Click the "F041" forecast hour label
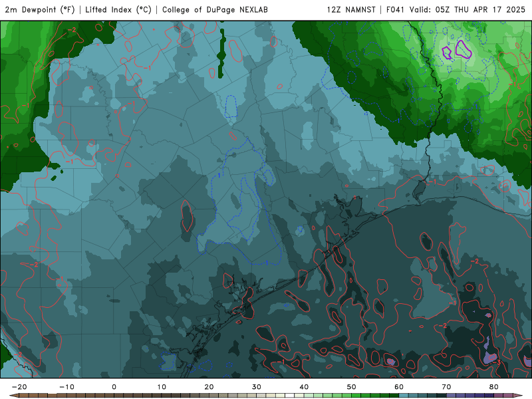 (395, 10)
